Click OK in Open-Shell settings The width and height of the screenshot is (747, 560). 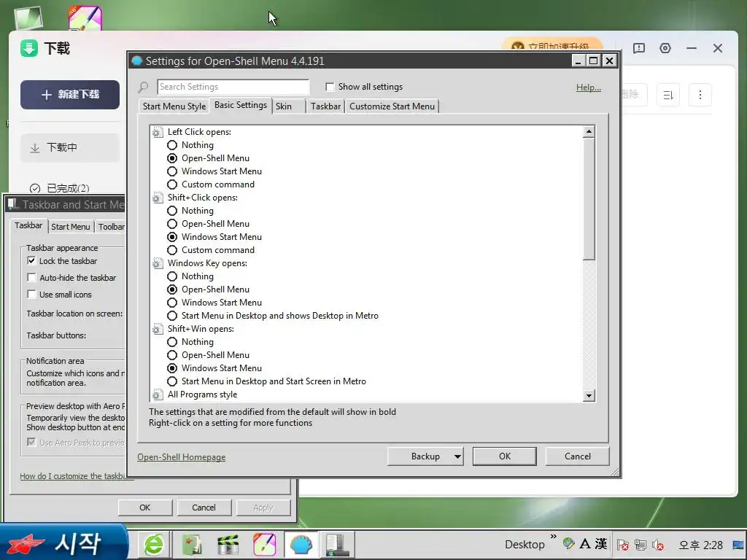point(505,456)
